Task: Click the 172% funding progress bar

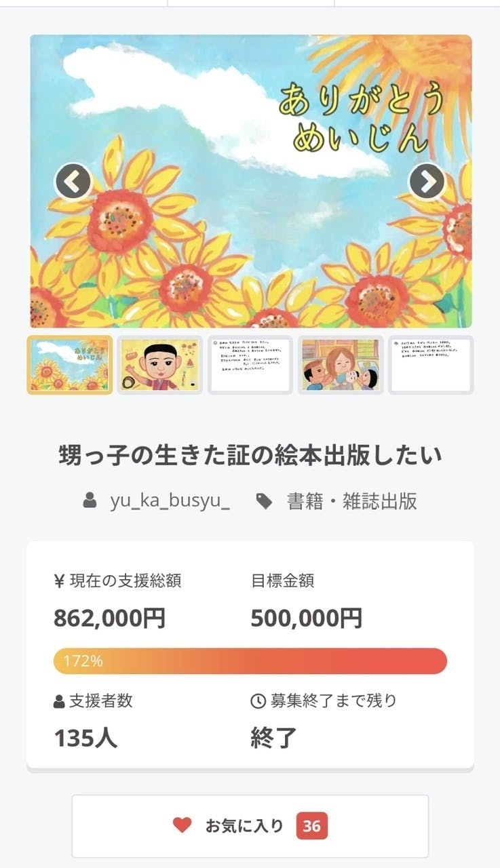Action: point(250,661)
